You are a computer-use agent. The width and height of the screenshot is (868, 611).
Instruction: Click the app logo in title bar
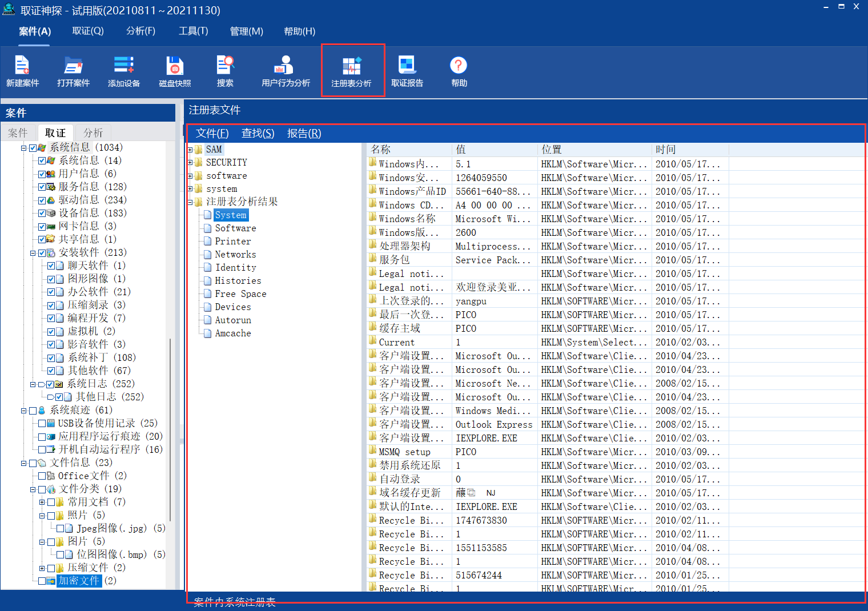(9, 9)
